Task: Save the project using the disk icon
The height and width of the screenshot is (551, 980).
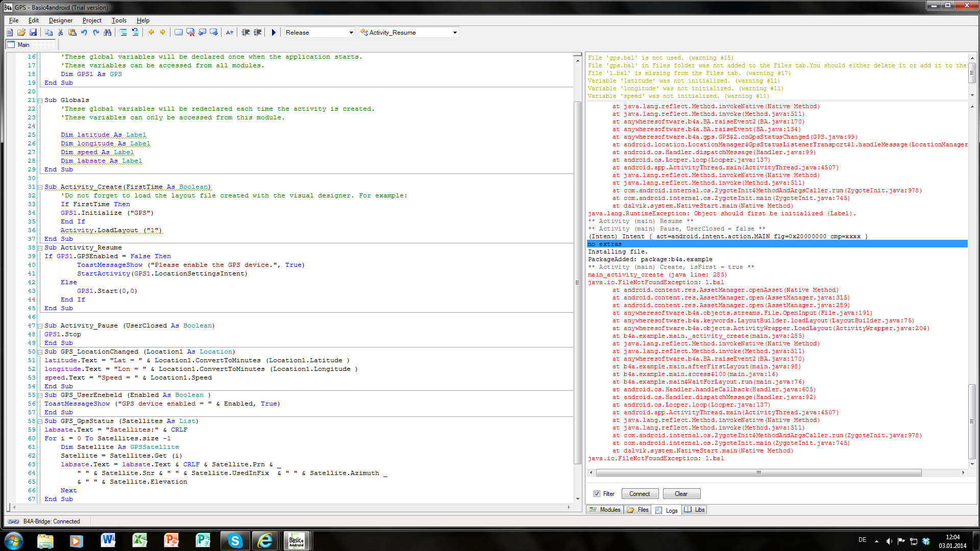Action: pyautogui.click(x=33, y=32)
